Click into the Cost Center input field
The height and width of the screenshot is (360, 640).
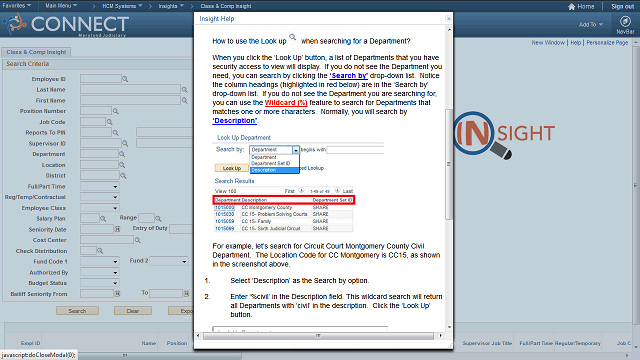tap(107, 240)
